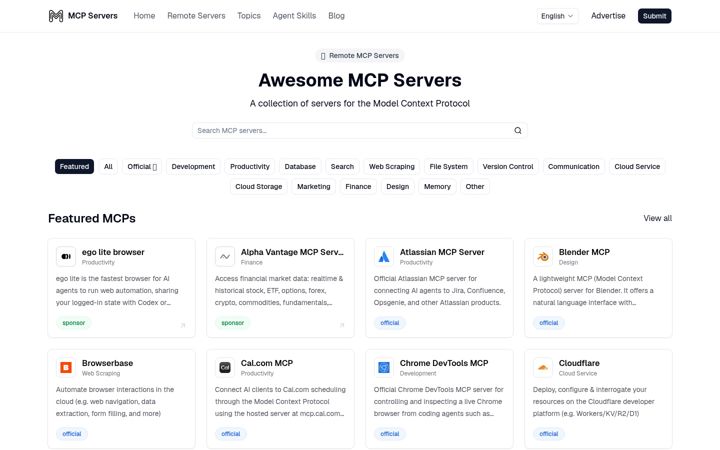Open the ego lite browser title
720x450 pixels.
coord(113,252)
